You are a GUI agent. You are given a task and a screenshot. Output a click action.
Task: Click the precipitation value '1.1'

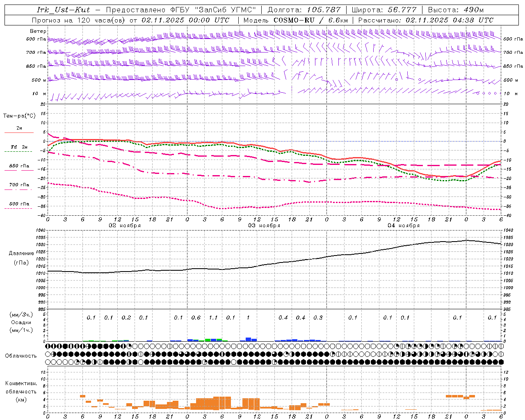213,318
